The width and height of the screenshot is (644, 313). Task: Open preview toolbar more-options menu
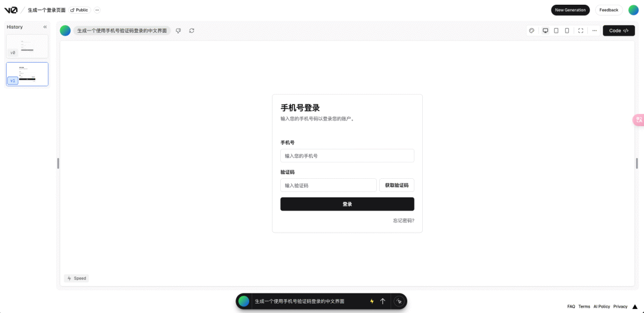pos(595,31)
